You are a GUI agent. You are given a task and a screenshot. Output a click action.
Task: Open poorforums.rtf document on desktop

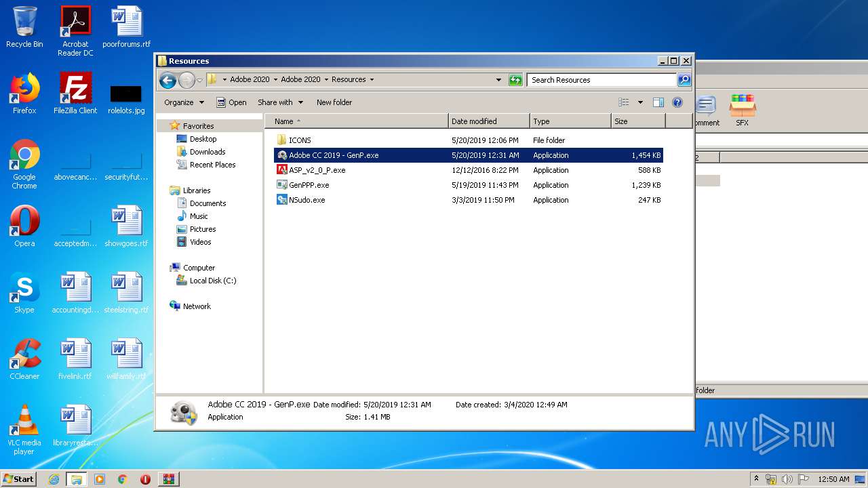pos(126,27)
